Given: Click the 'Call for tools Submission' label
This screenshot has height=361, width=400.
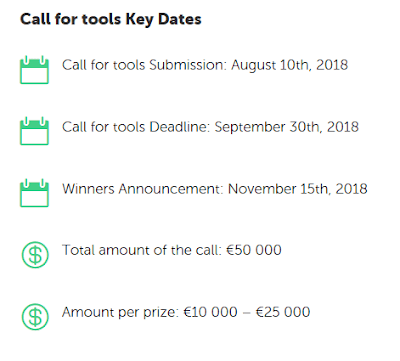Looking at the screenshot, I should (x=144, y=65).
